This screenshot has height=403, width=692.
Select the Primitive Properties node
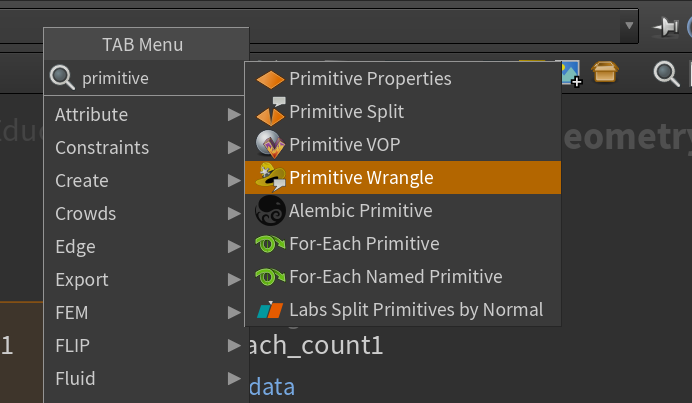(402, 79)
